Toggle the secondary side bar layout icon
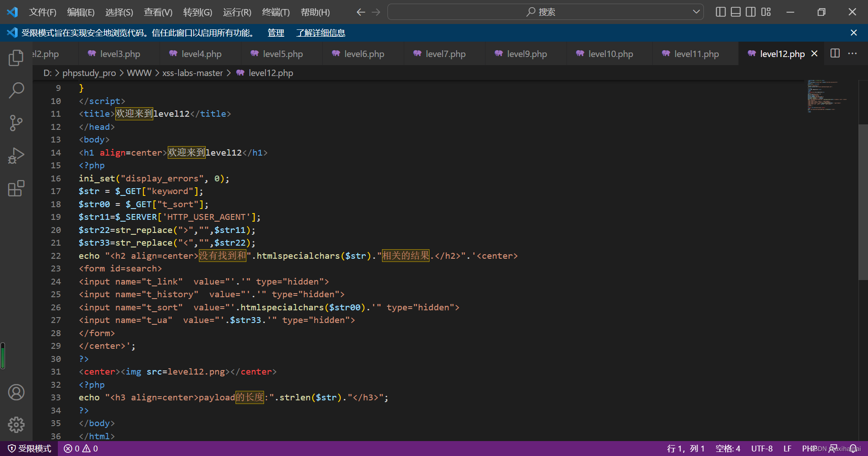This screenshot has height=456, width=868. tap(751, 12)
